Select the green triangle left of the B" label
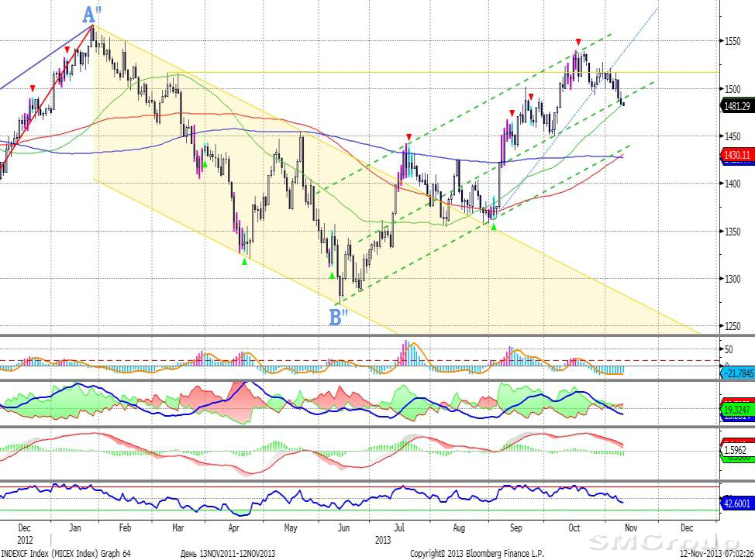Image resolution: width=755 pixels, height=560 pixels. (x=333, y=275)
